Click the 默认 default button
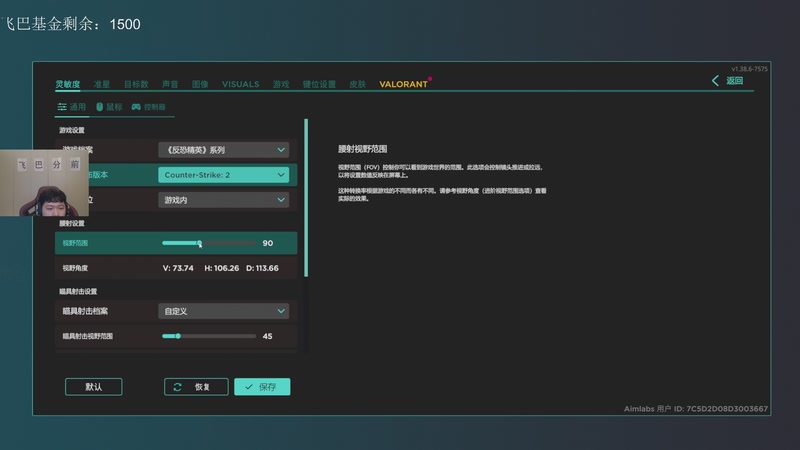The height and width of the screenshot is (450, 800). tap(93, 387)
